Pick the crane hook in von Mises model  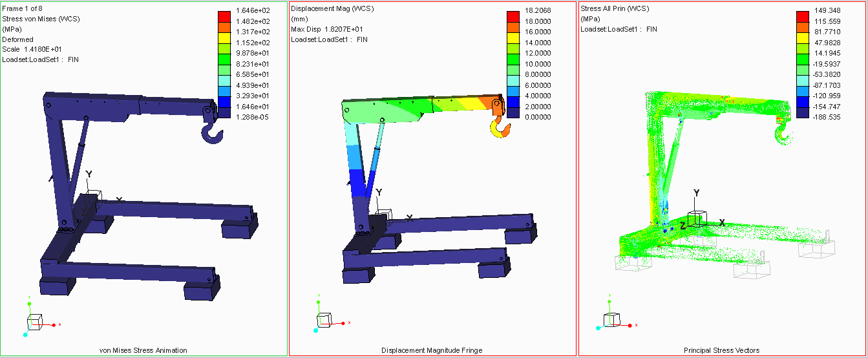click(x=213, y=134)
